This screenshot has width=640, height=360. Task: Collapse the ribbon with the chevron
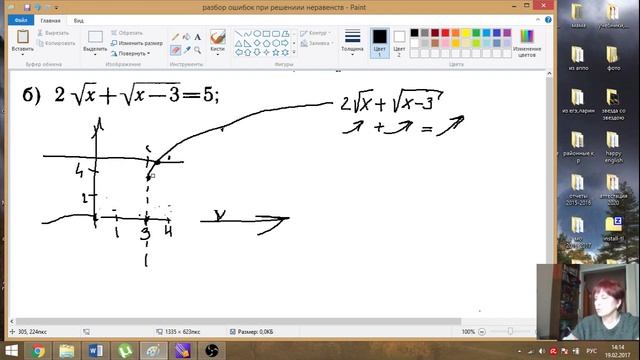coord(538,20)
